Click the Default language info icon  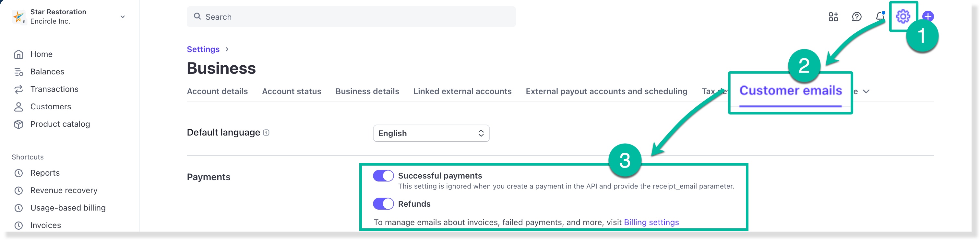point(266,133)
